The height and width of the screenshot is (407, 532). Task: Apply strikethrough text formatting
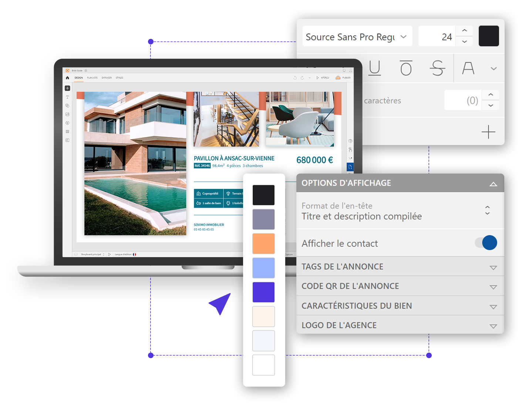pyautogui.click(x=437, y=68)
